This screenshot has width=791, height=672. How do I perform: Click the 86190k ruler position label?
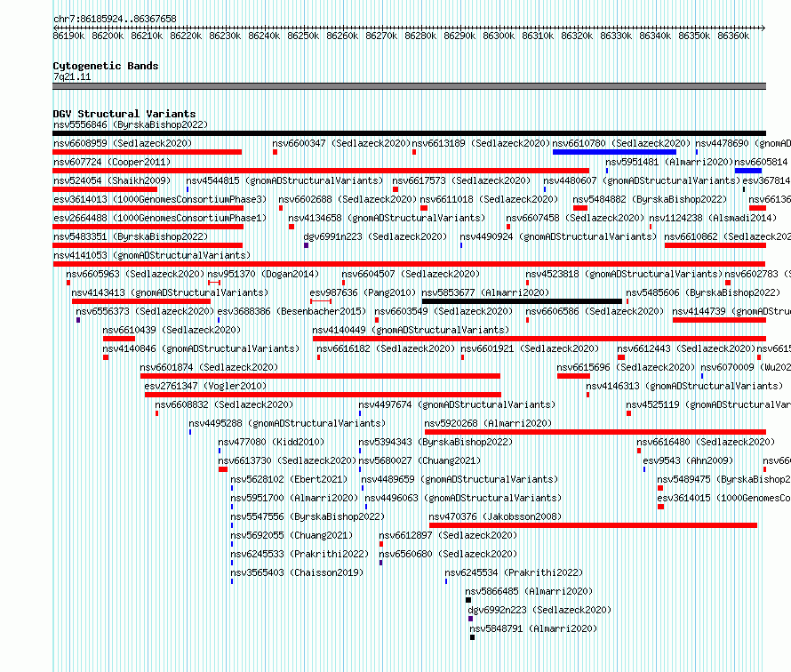coord(68,36)
